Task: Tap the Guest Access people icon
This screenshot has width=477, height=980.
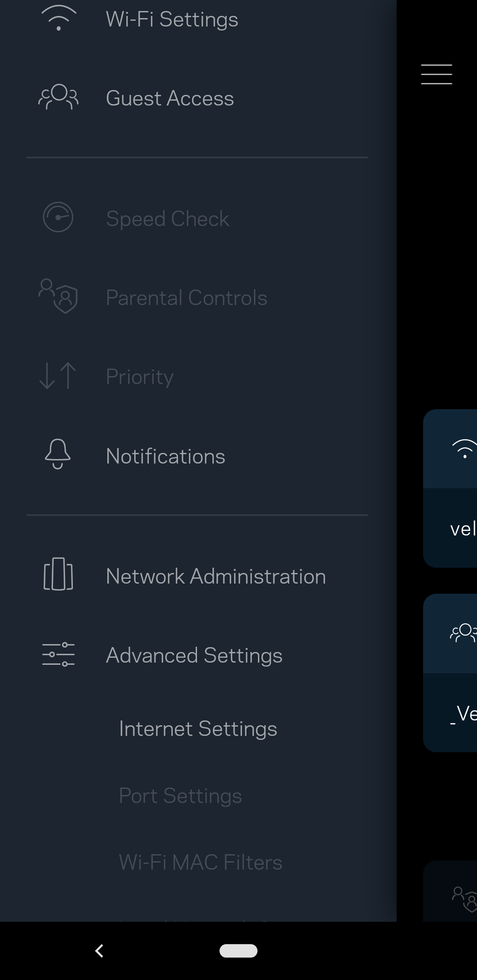Action: [x=58, y=97]
